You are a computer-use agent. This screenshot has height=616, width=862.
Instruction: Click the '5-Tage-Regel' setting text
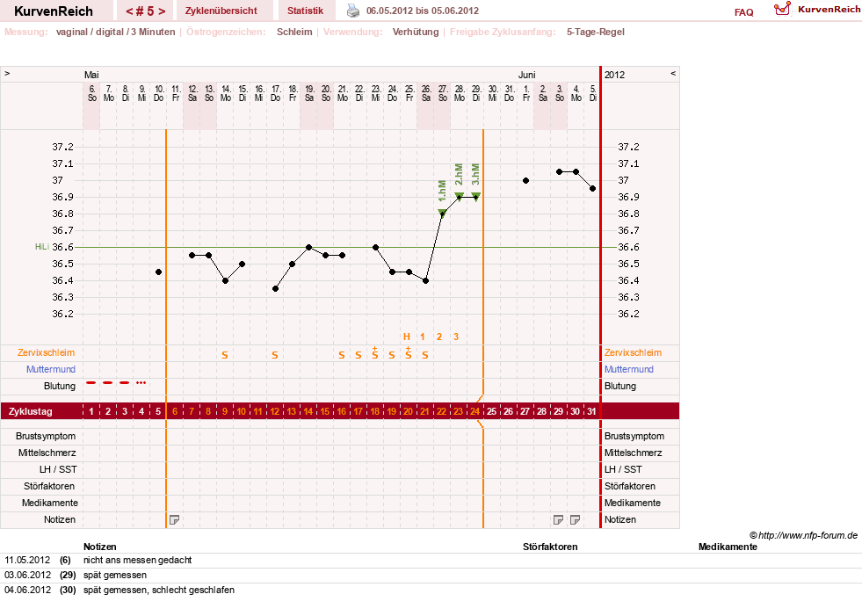click(x=596, y=32)
